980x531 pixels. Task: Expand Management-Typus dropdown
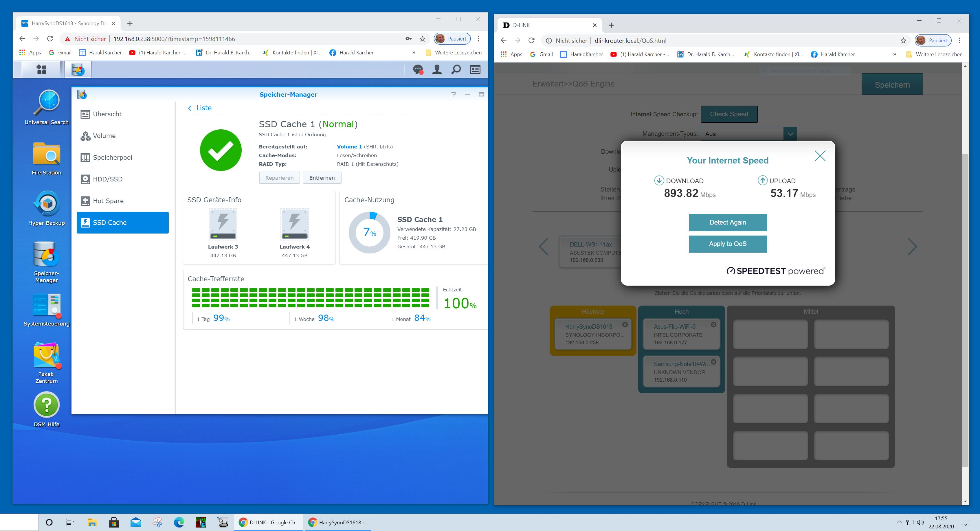pyautogui.click(x=790, y=134)
